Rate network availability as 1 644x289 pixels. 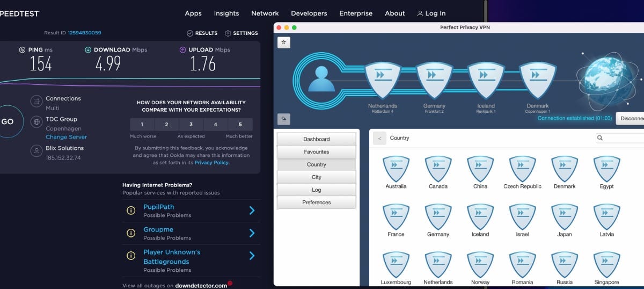[142, 125]
